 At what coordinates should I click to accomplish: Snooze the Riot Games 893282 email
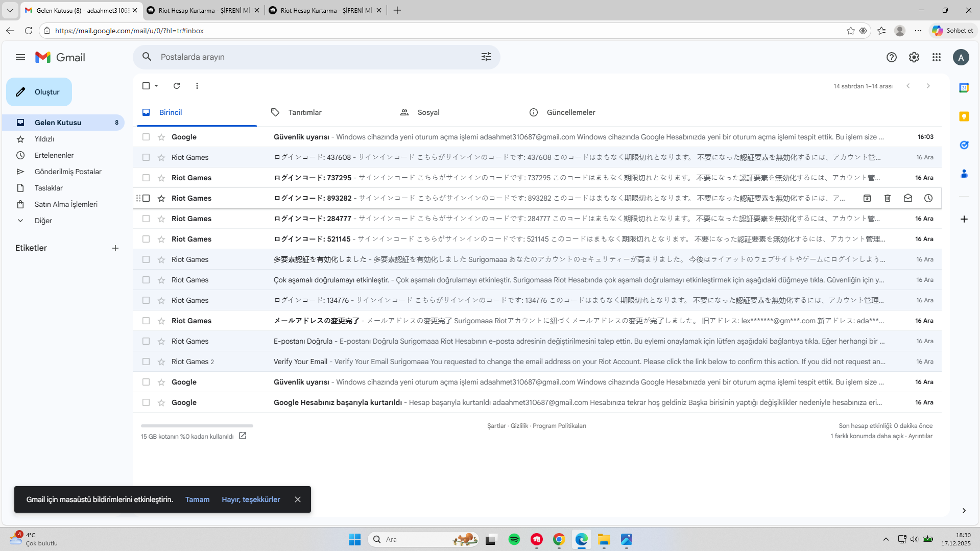[x=928, y=198]
